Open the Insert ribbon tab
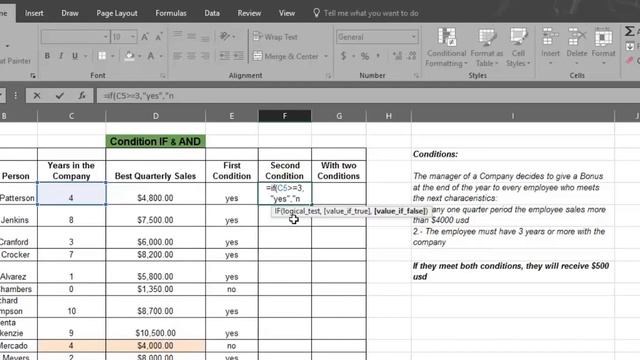 point(34,13)
